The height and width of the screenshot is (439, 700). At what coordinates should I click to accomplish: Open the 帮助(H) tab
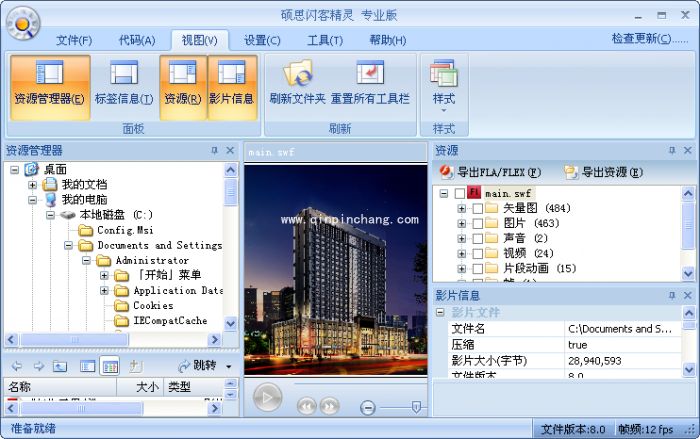(388, 41)
